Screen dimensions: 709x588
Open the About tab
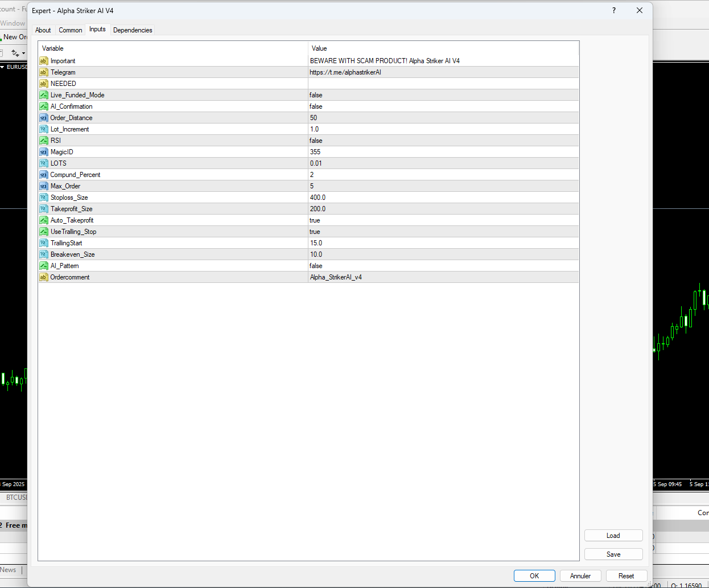(43, 30)
